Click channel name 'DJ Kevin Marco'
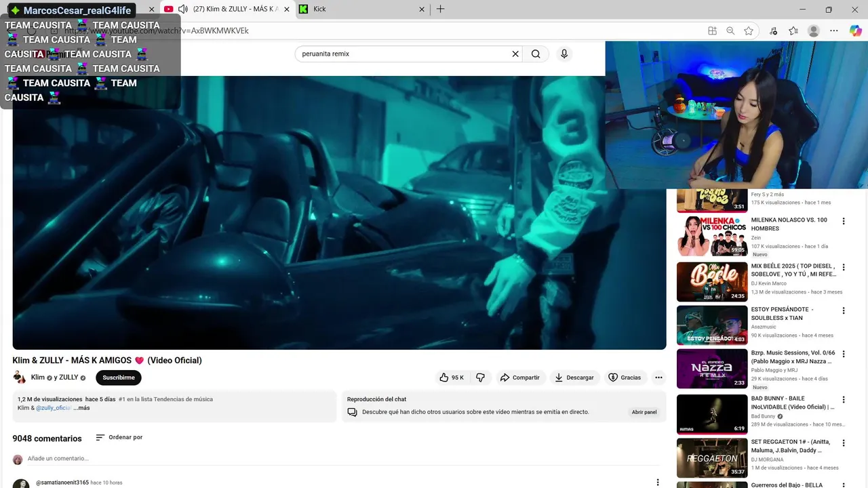The width and height of the screenshot is (868, 488). [768, 283]
